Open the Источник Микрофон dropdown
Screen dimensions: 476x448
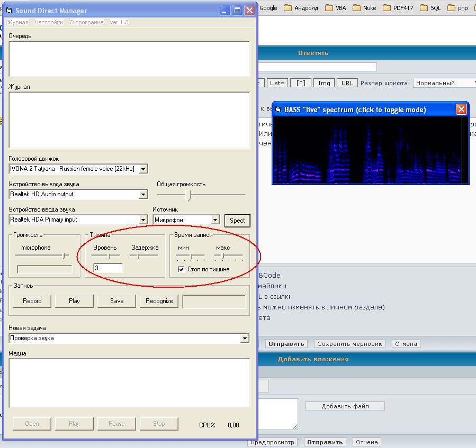pyautogui.click(x=215, y=220)
